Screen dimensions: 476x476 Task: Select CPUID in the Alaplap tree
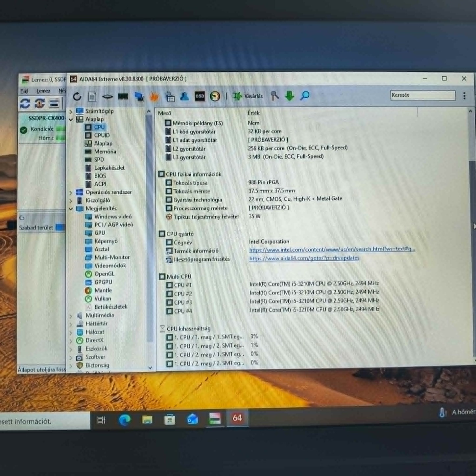[x=102, y=135]
